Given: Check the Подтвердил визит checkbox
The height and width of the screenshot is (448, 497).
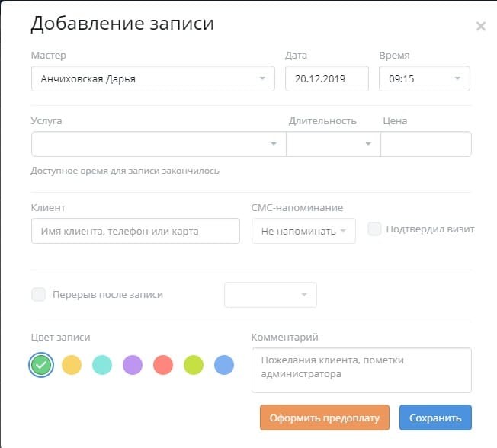Looking at the screenshot, I should (374, 229).
